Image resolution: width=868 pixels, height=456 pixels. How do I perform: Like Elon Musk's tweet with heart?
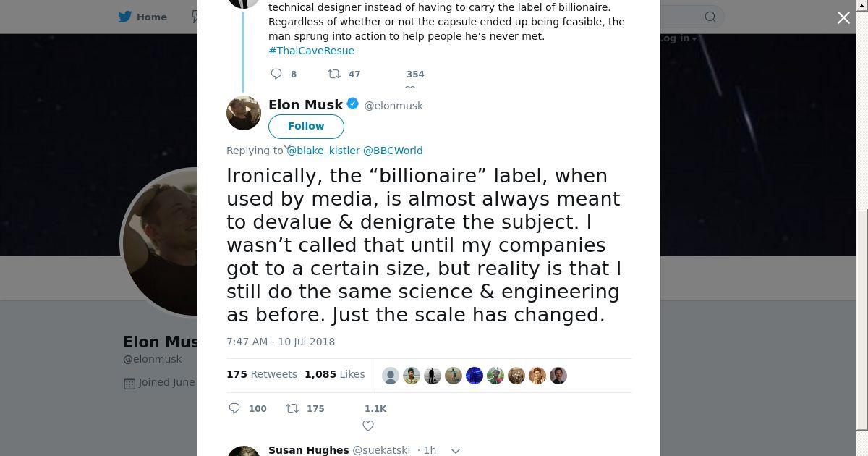click(368, 426)
